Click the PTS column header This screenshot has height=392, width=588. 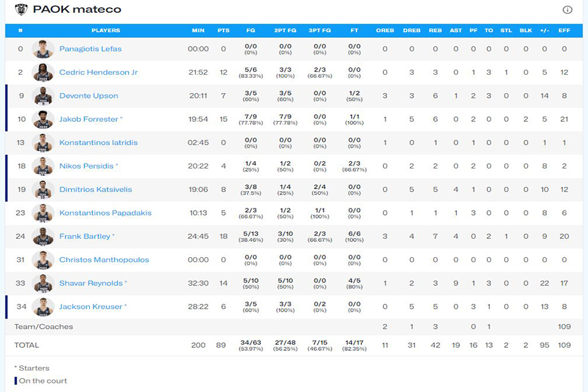click(224, 31)
